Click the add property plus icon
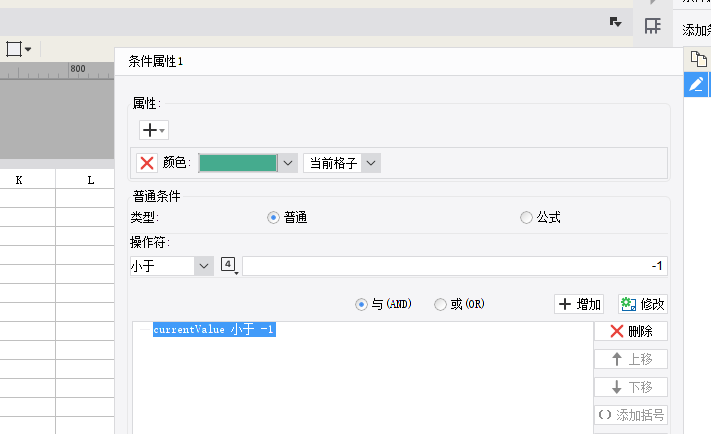 pyautogui.click(x=153, y=129)
